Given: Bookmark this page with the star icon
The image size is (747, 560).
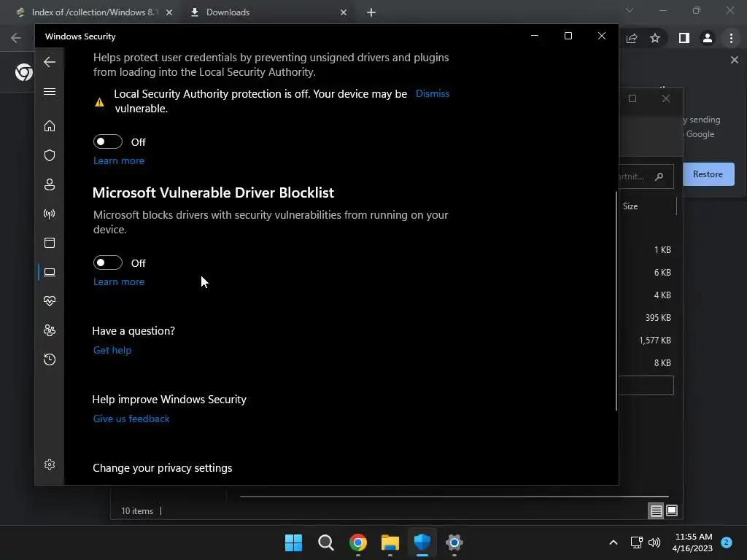Looking at the screenshot, I should pos(655,38).
